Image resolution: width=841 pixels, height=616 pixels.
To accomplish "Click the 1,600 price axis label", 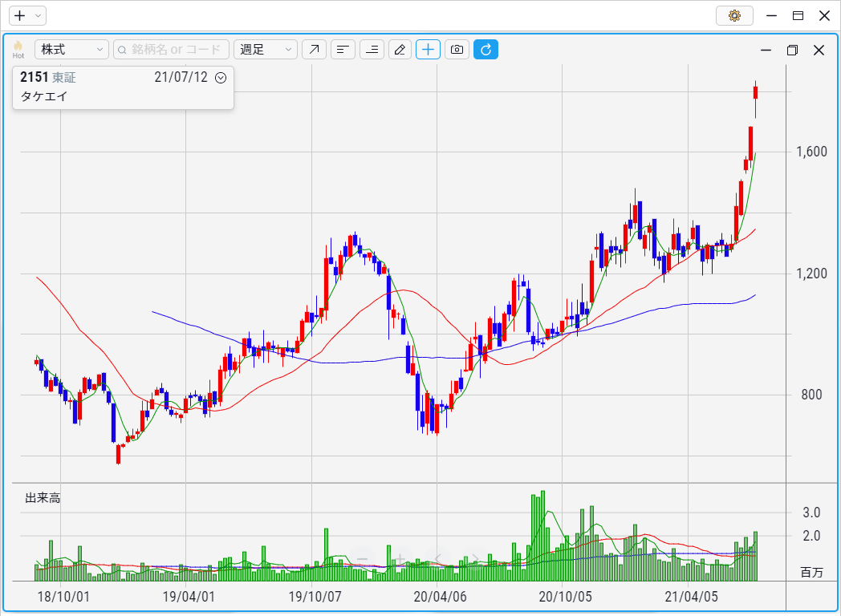I will tap(811, 152).
